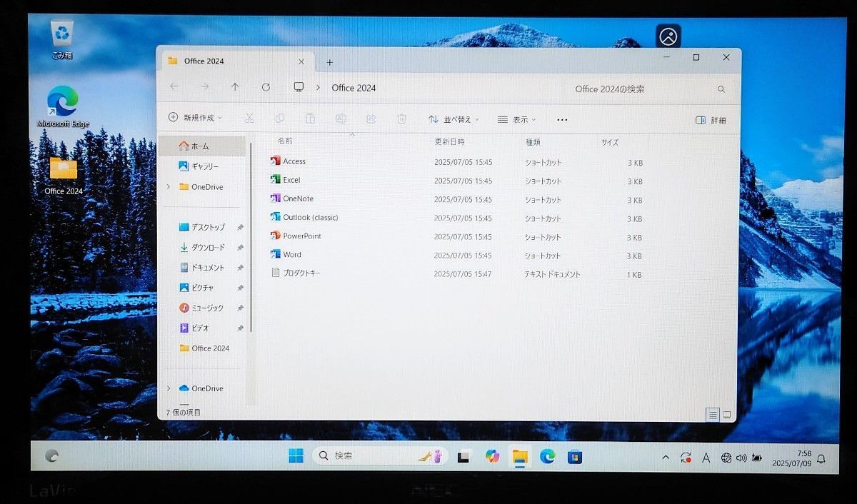Image resolution: width=857 pixels, height=504 pixels.
Task: Go forward using the Explorer forward arrow
Action: tap(205, 87)
